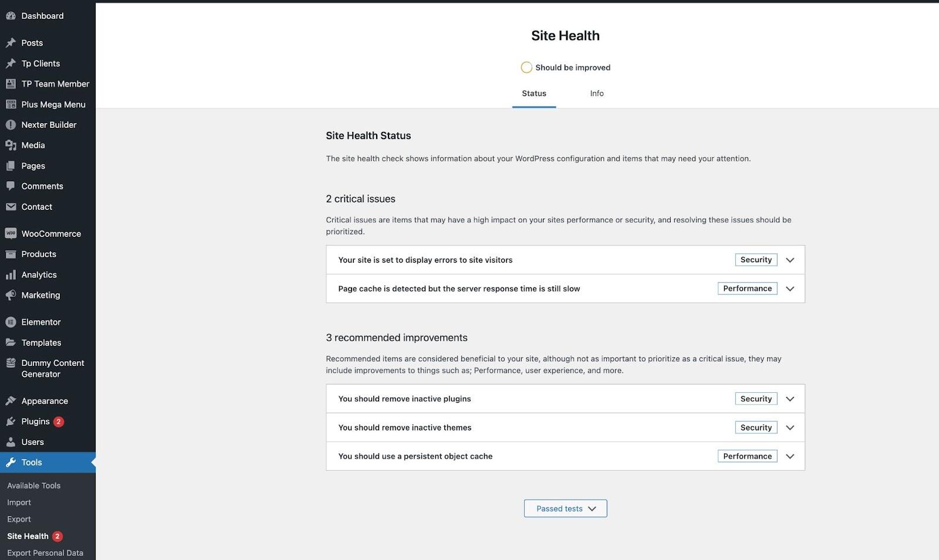The width and height of the screenshot is (939, 560).
Task: Switch to the Info tab
Action: click(x=596, y=93)
